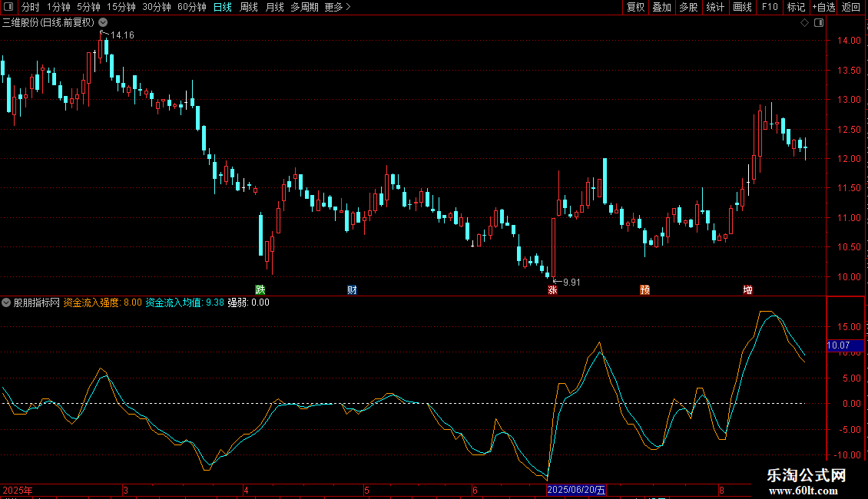
Task: Open the 统计 statistics tool
Action: (x=715, y=7)
